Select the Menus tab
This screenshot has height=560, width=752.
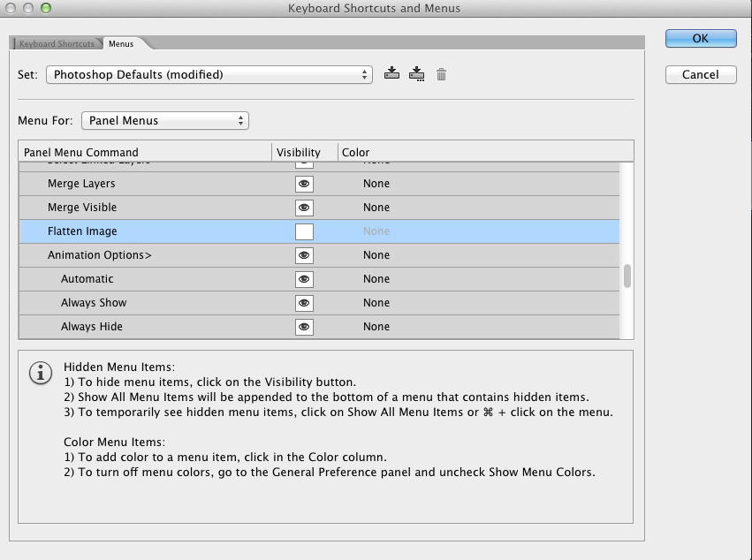pos(121,44)
